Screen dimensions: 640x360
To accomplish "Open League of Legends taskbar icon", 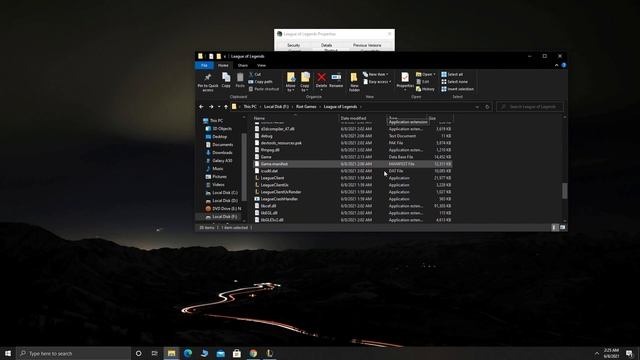I will click(269, 353).
